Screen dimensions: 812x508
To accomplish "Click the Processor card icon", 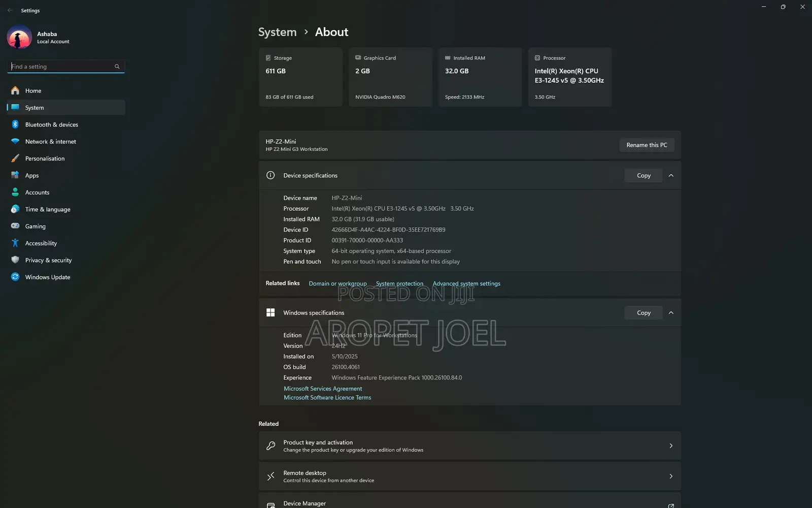I will (537, 58).
